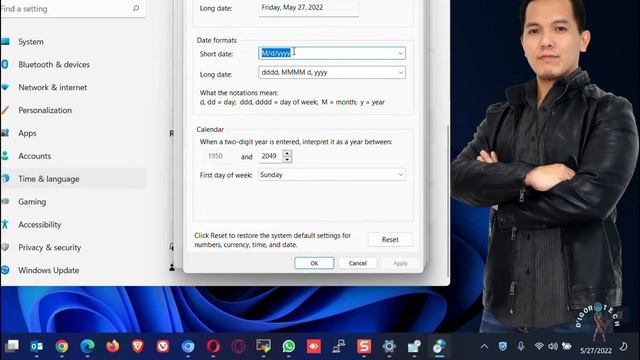Viewport: 640px width, 360px height.
Task: Click the taskbar date 5/27/2022
Action: coord(596,350)
